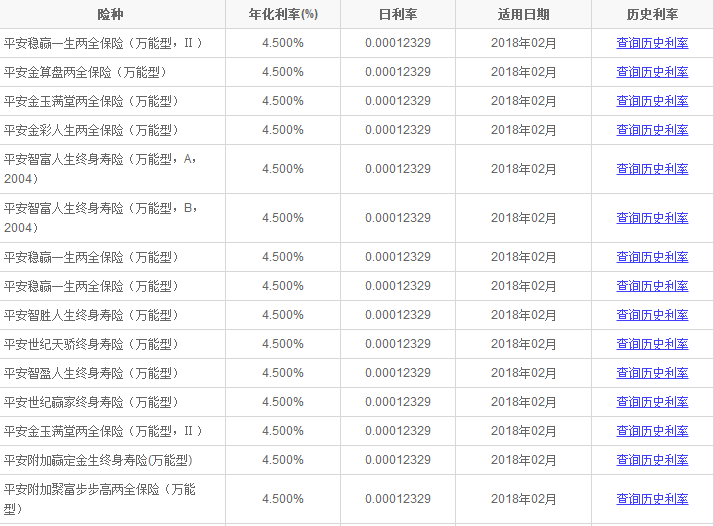Click 4.500% rate in 平安世纪赢家终身寿险 row

(283, 402)
